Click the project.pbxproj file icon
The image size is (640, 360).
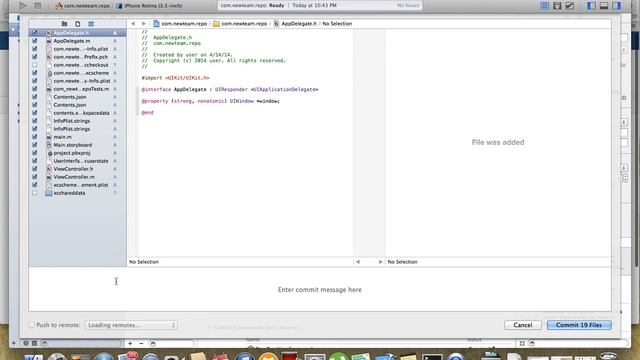[x=50, y=153]
